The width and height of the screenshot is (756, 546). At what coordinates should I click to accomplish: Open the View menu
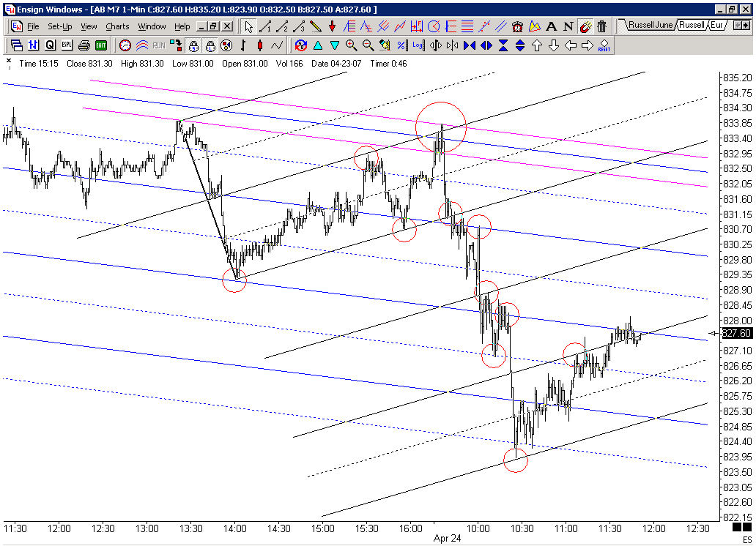point(89,26)
